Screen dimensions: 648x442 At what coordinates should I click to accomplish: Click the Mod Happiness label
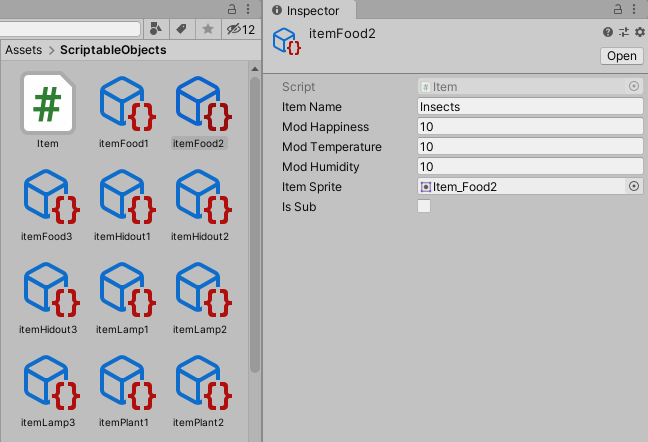(325, 127)
